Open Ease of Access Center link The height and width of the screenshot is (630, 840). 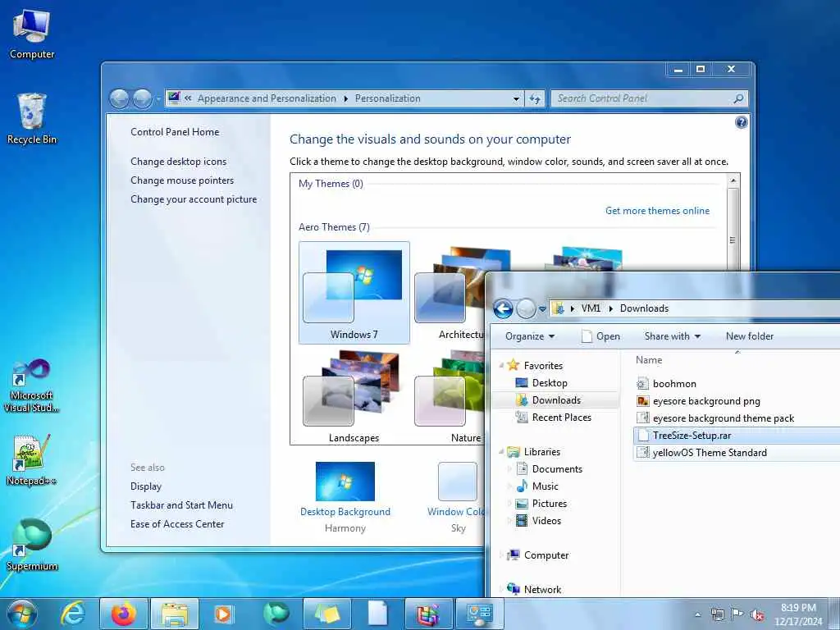point(177,524)
